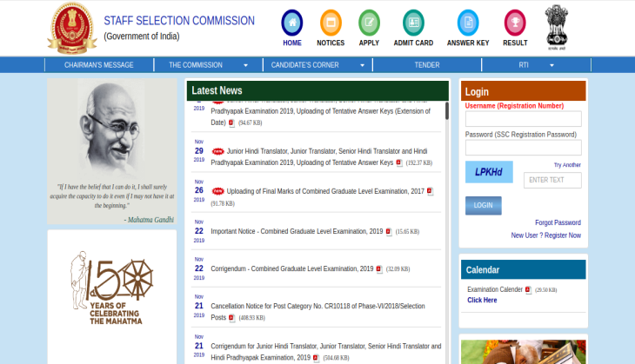Open Corrigendum Combined Graduate Level 2019 link
Image resolution: width=635 pixels, height=364 pixels.
(x=292, y=269)
